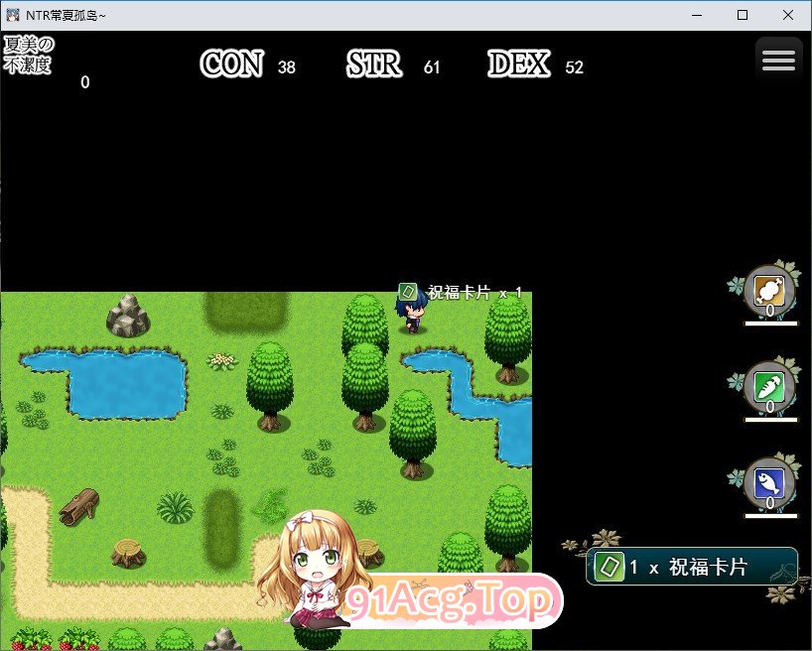
Task: Click the gray boulder near the pond
Action: (128, 315)
